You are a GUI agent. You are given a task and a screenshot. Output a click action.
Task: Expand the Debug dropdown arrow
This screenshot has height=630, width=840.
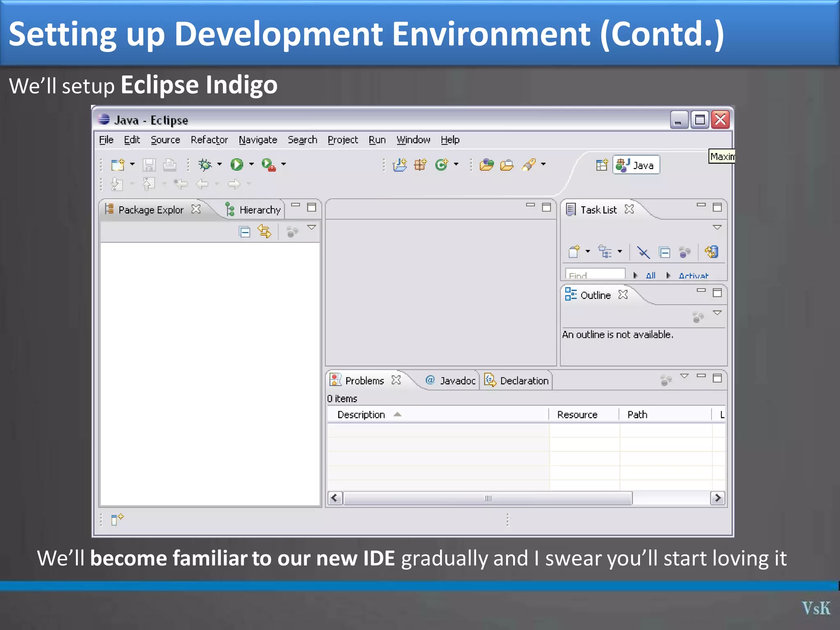[x=219, y=164]
